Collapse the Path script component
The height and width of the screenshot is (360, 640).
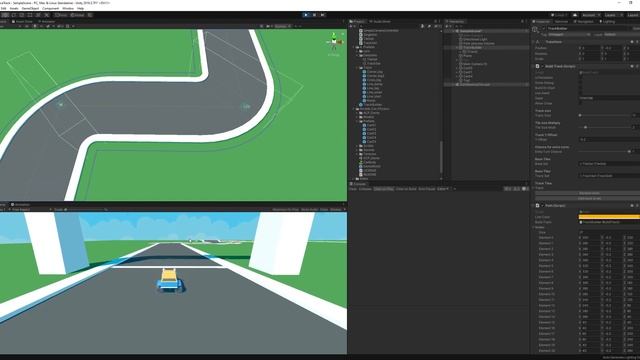click(x=534, y=206)
